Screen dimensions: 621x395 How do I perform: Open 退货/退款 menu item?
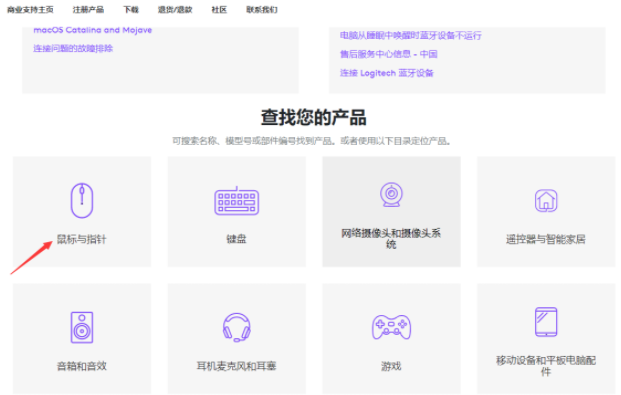[x=175, y=10]
